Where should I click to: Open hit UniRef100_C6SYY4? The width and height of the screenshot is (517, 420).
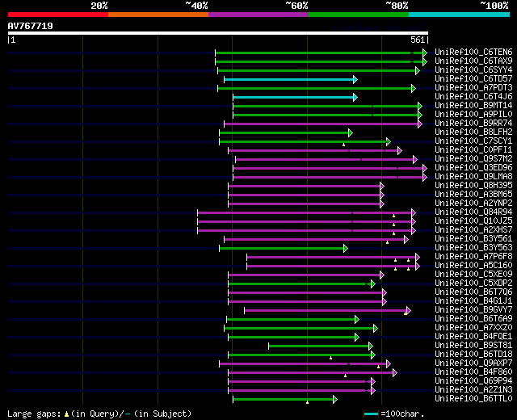pos(473,69)
